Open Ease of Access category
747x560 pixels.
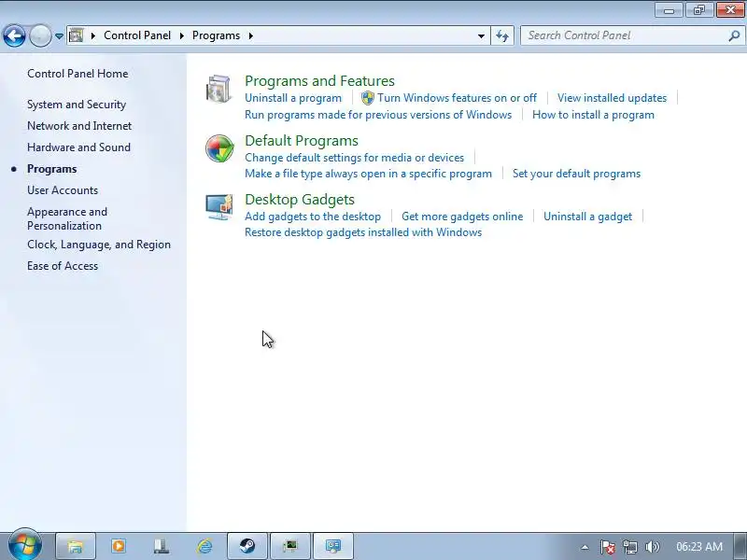pos(63,266)
